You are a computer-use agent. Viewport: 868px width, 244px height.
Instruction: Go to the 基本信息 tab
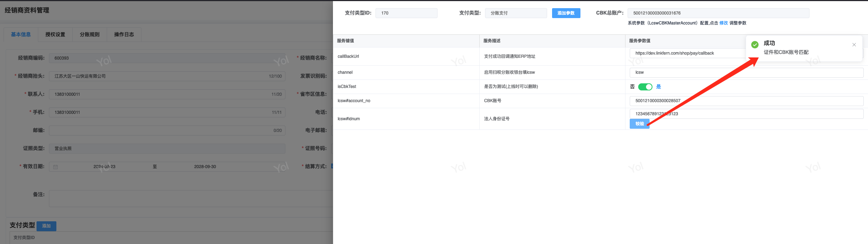click(21, 34)
